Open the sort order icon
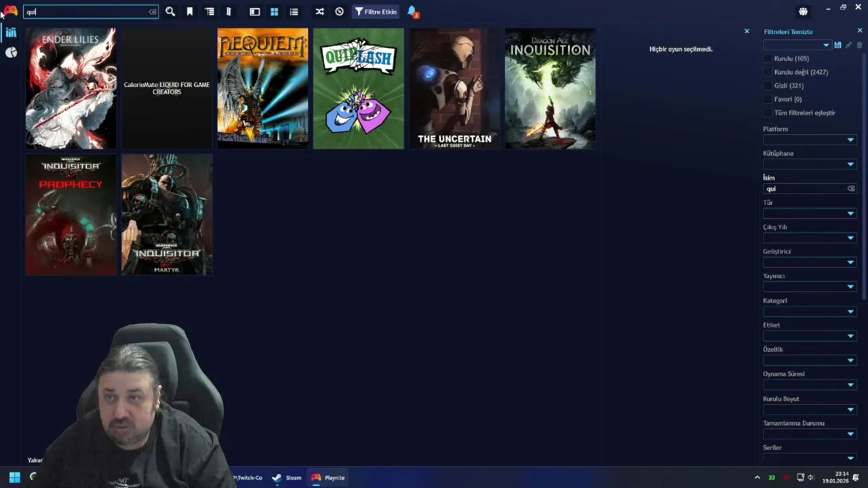The image size is (868, 488). click(x=229, y=12)
